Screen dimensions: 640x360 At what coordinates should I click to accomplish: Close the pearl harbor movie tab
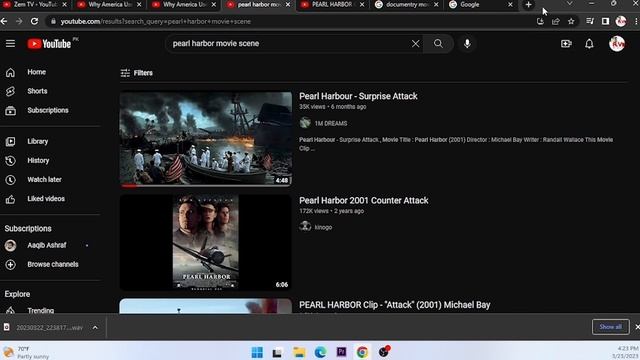click(288, 4)
